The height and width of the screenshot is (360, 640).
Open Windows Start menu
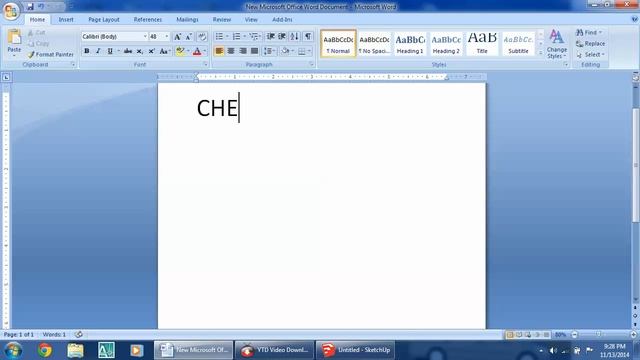point(13,350)
